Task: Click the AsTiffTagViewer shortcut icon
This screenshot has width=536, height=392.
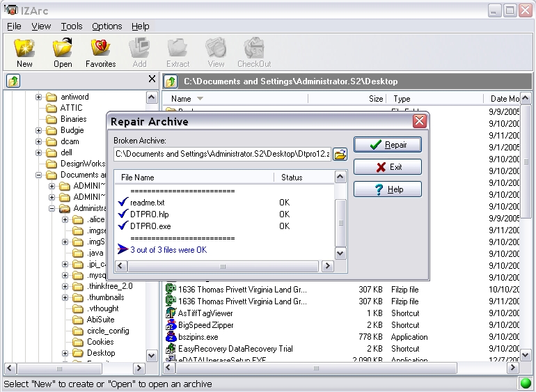Action: (x=171, y=313)
